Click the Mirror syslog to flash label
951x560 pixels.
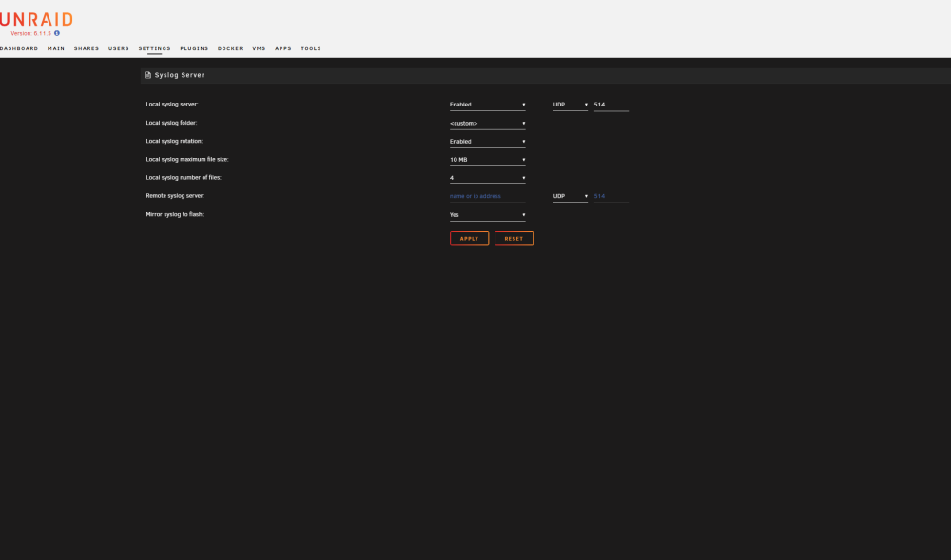click(175, 214)
